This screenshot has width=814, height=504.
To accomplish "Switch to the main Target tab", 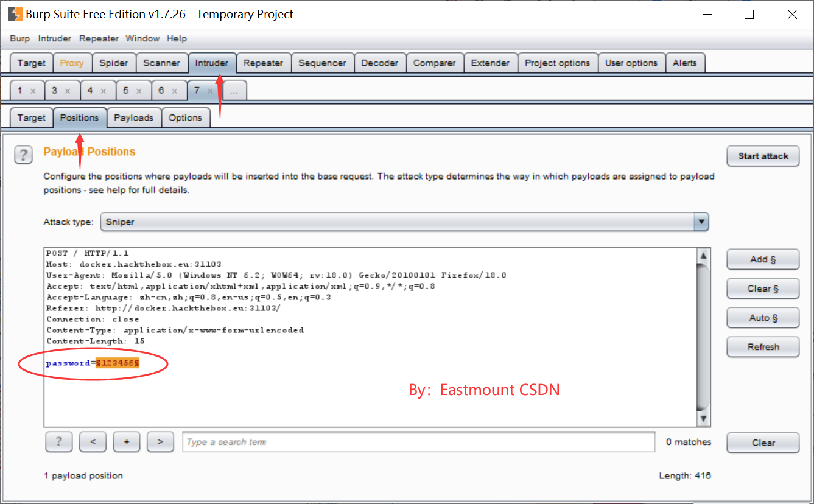I will (31, 63).
